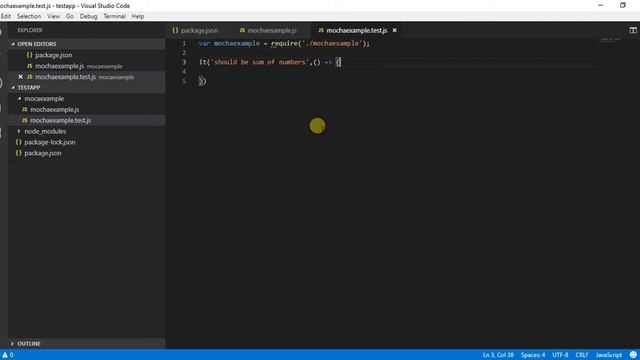Open mochaexample.js in the file tree
This screenshot has width=640, height=360.
click(55, 109)
